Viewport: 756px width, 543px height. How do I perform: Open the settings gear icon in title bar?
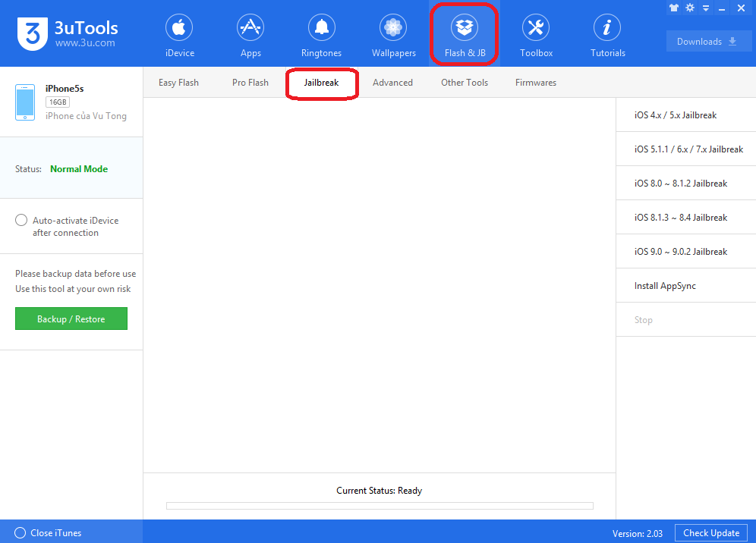tap(690, 8)
